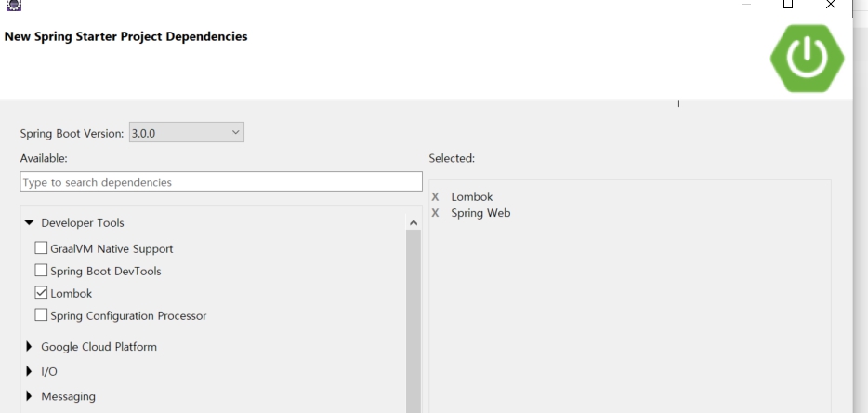
Task: Click the I/O label
Action: pos(49,371)
